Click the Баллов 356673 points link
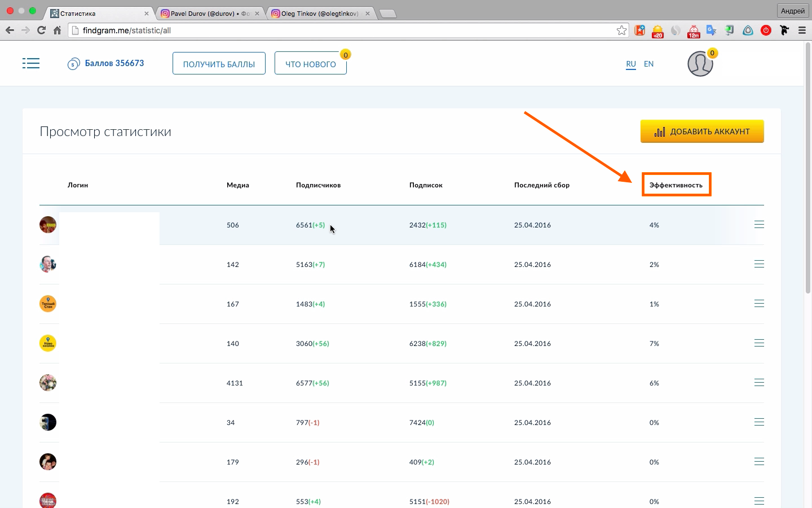The image size is (812, 508). click(114, 63)
